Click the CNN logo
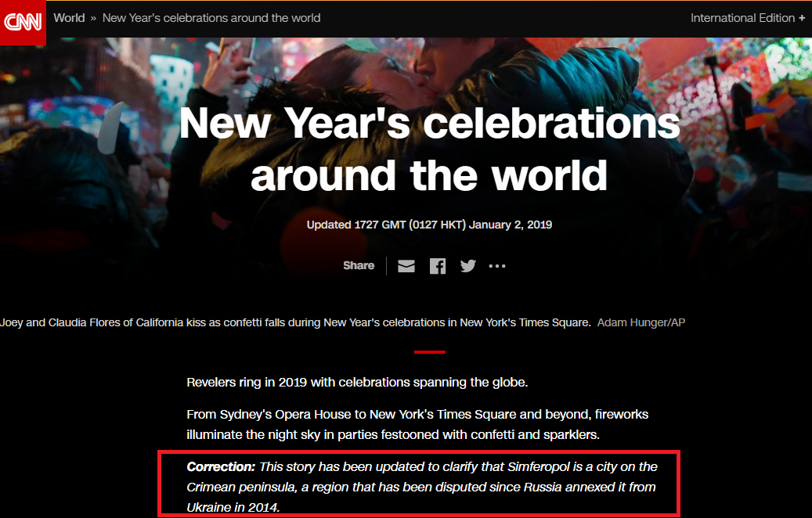The height and width of the screenshot is (518, 812). tap(23, 22)
